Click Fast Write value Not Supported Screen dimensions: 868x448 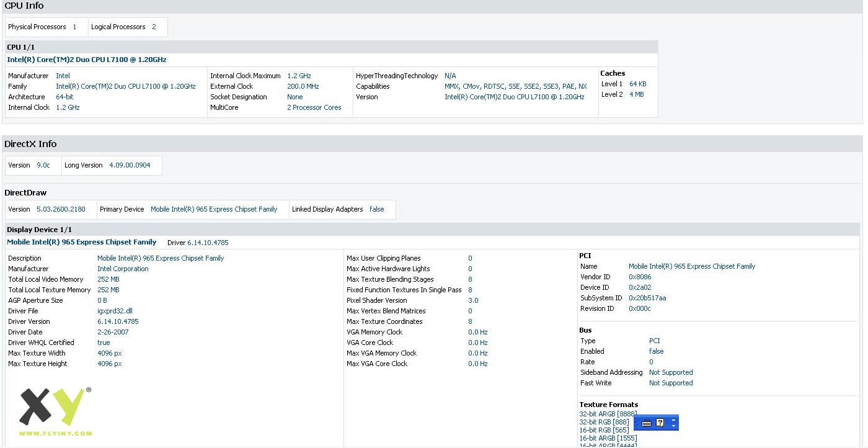(671, 383)
